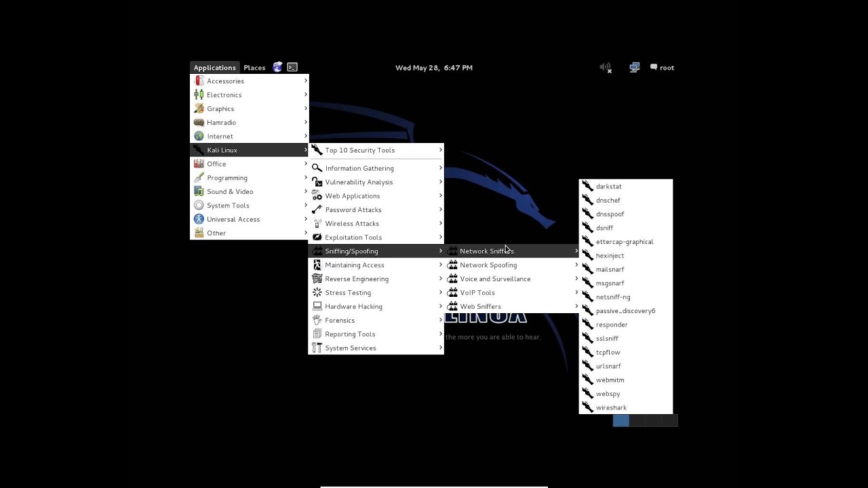Click the network connection icon in the panel
Viewport: 868px width, 488px height.
point(635,67)
